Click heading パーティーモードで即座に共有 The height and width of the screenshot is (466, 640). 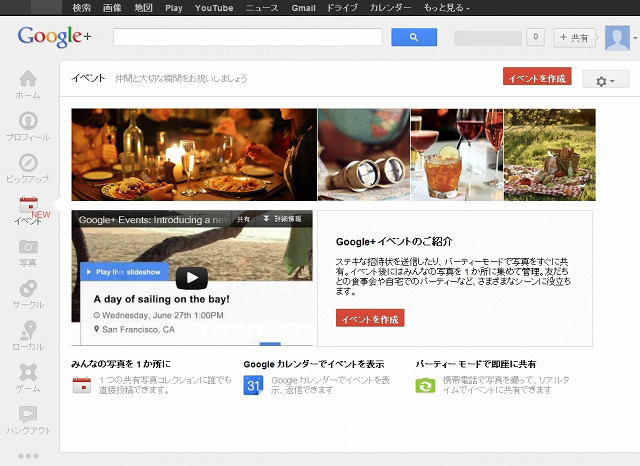[x=476, y=364]
